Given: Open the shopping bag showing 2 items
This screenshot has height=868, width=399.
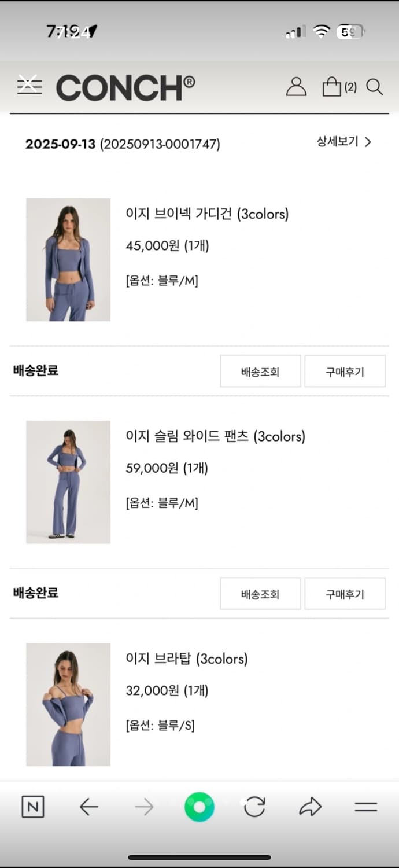Looking at the screenshot, I should pos(331,86).
